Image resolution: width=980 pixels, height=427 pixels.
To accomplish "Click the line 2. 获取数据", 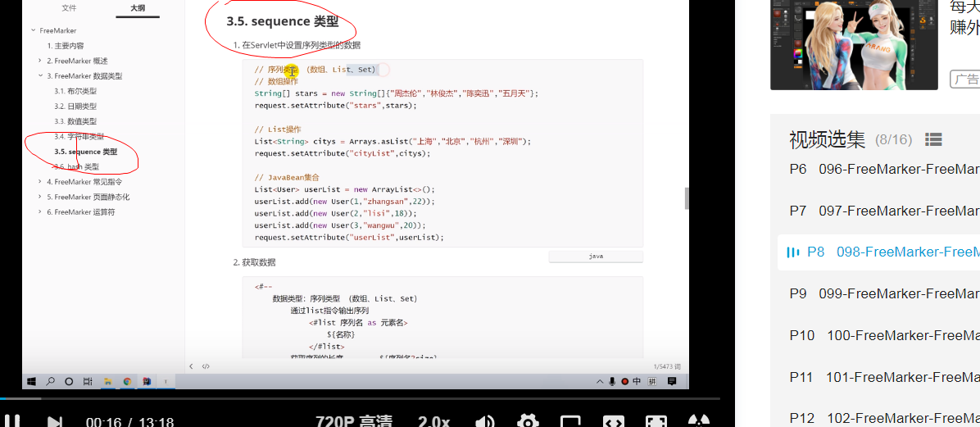I will tap(254, 262).
